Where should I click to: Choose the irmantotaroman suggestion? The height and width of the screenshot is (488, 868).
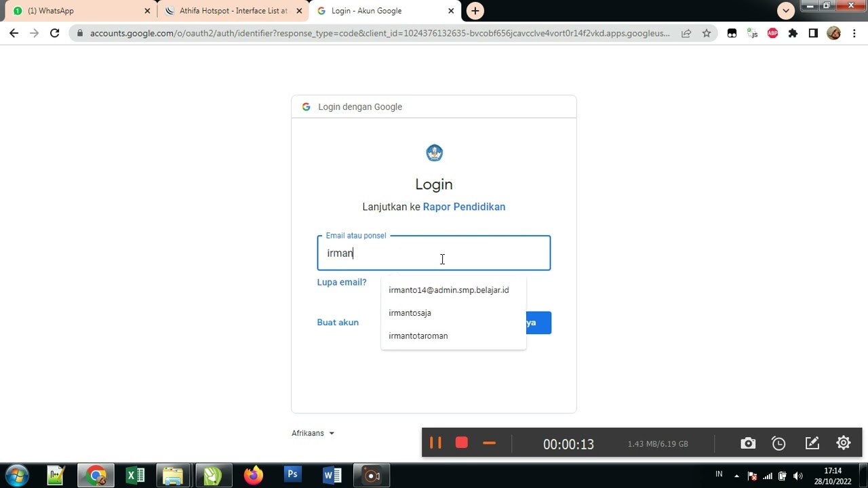coord(453,336)
